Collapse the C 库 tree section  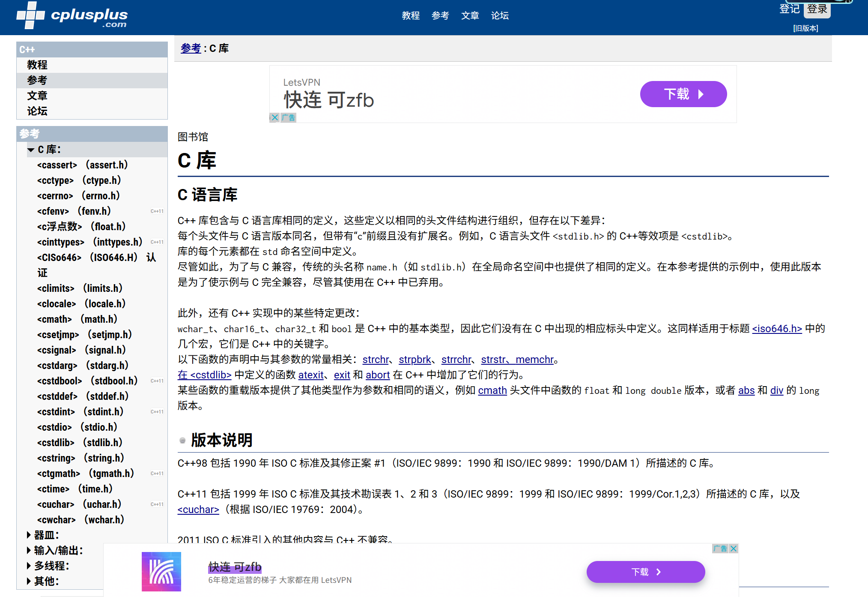click(x=31, y=150)
